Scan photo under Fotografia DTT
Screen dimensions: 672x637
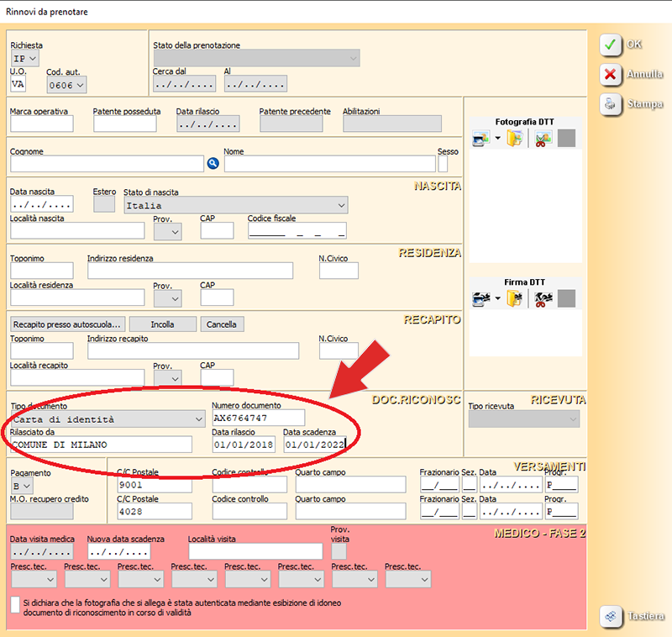click(x=480, y=140)
